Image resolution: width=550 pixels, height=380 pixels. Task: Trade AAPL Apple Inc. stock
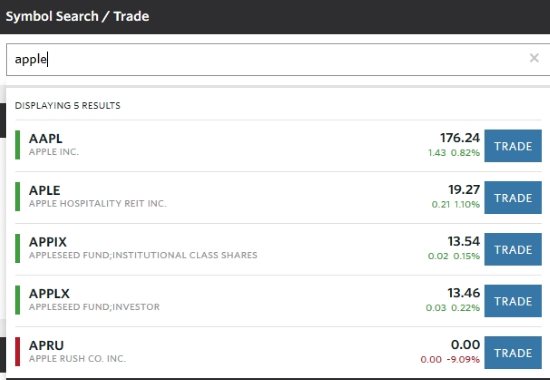[x=513, y=146]
